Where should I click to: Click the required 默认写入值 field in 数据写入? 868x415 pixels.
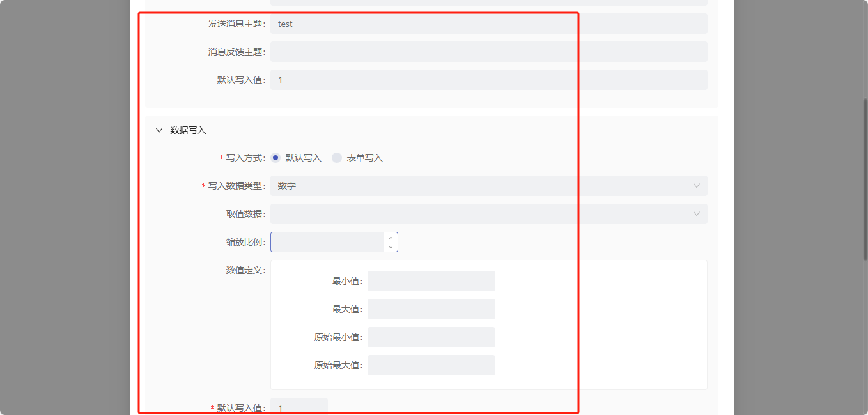[299, 407]
